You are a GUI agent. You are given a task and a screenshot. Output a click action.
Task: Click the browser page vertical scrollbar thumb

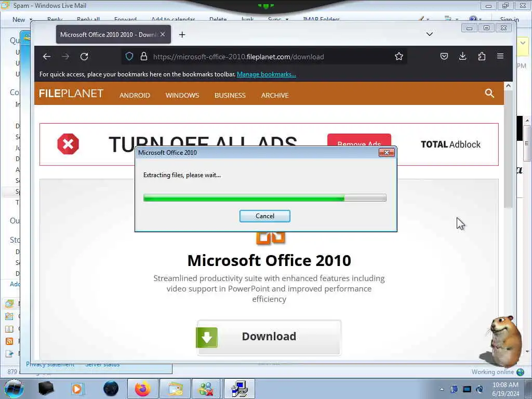point(508,149)
